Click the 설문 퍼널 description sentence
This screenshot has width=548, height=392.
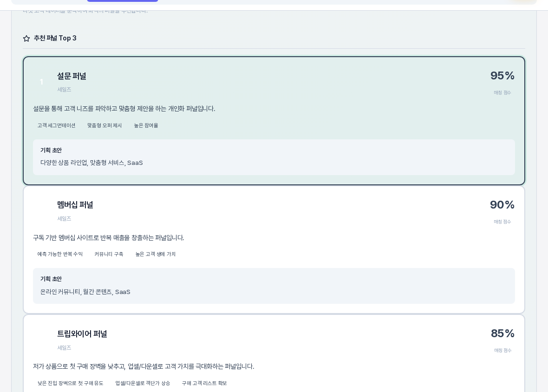point(124,109)
